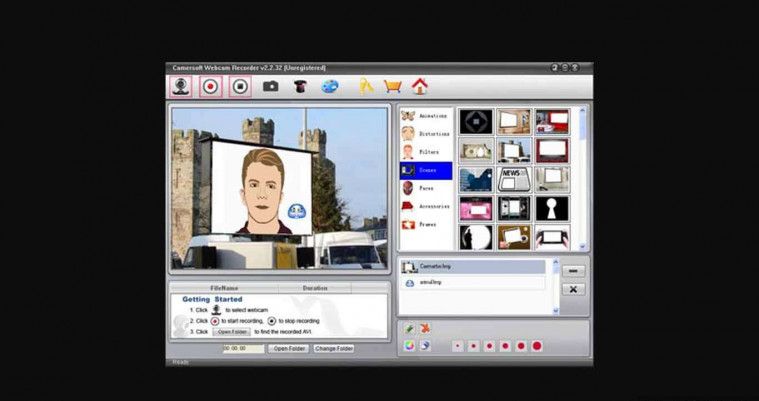
Task: Open the Filters effect category
Action: 426,152
